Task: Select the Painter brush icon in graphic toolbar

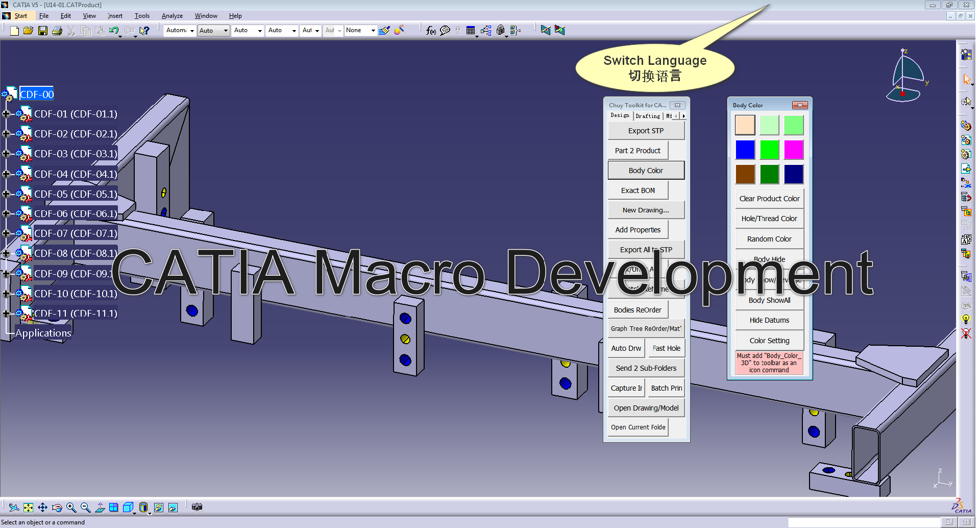Action: 384,31
